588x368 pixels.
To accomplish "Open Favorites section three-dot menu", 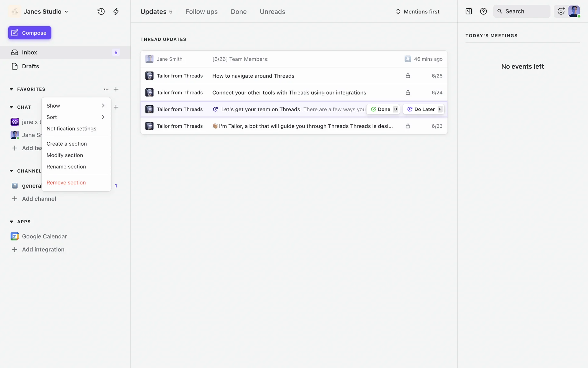I will (106, 89).
